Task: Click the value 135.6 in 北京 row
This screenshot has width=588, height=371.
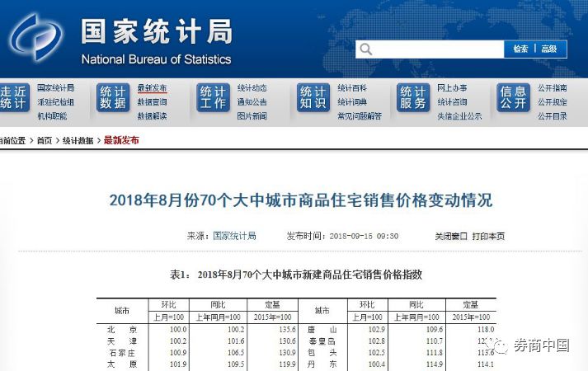Action: coord(287,330)
